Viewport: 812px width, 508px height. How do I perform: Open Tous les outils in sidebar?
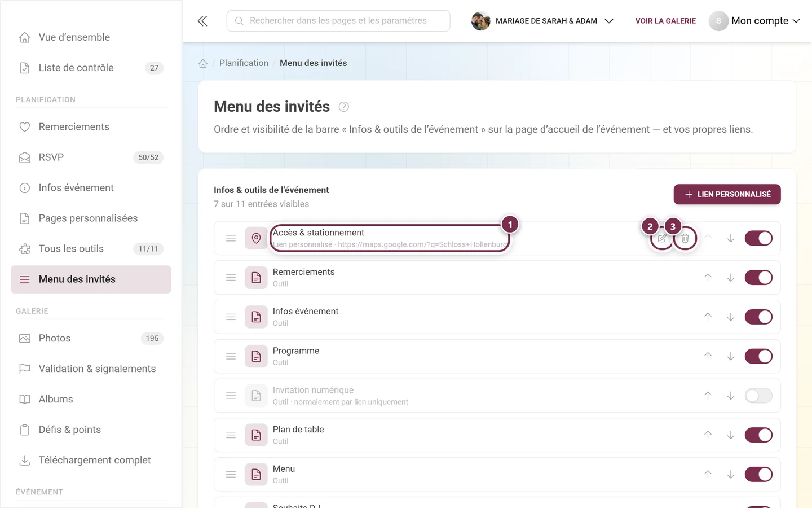click(x=91, y=249)
